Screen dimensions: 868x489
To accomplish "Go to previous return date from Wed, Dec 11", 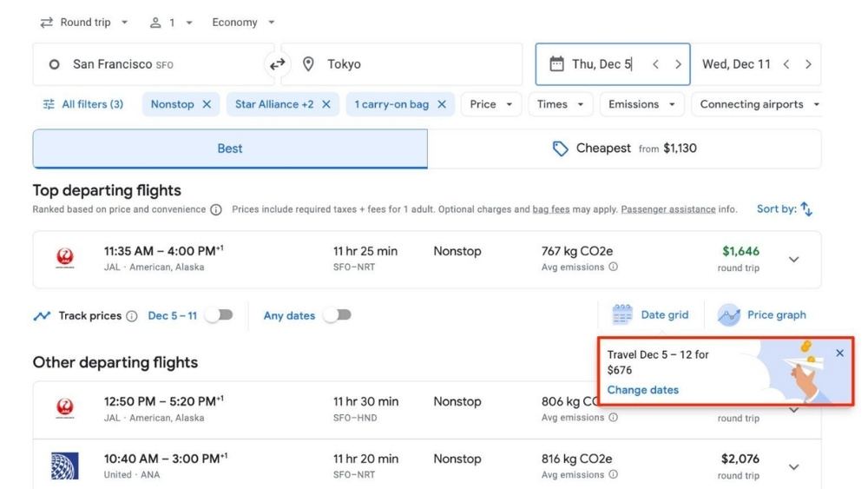I will click(x=786, y=64).
